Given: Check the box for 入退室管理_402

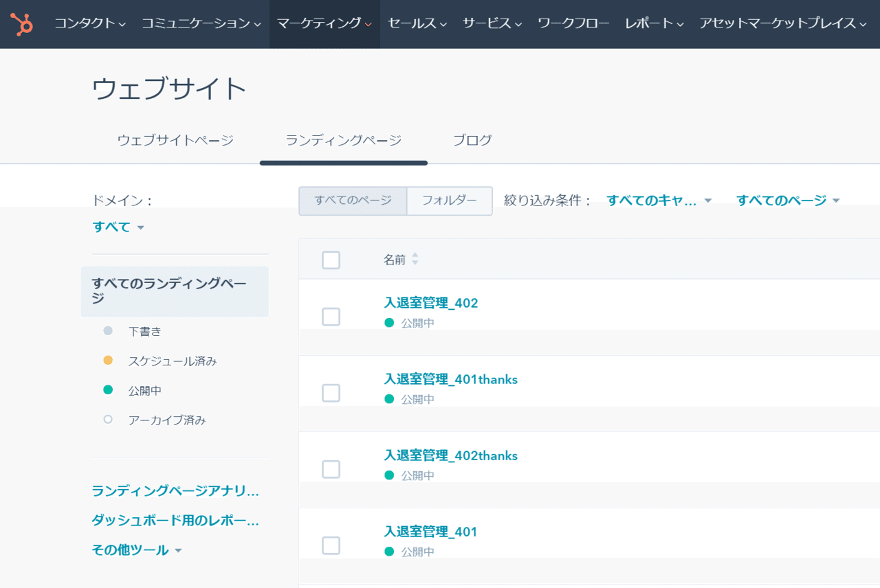Looking at the screenshot, I should coord(331,317).
